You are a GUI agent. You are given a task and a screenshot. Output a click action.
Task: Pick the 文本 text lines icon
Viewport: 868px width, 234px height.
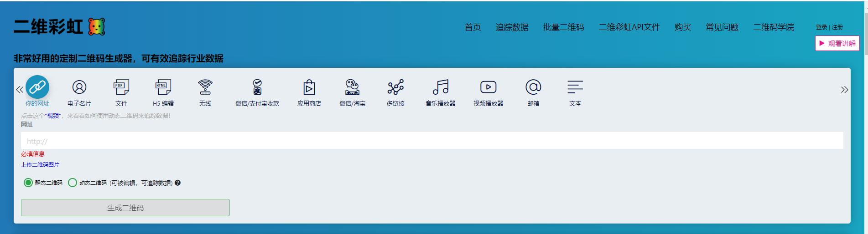pos(575,87)
